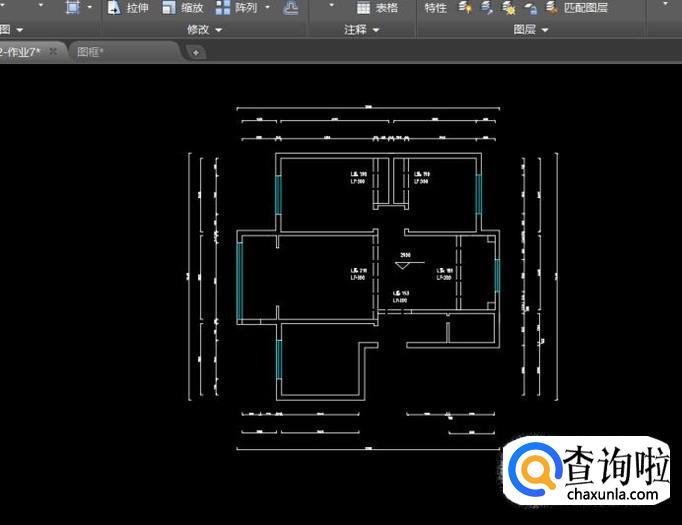Viewport: 682px width, 525px height.
Task: Click the first layer icon right of 特性
Action: 465,7
